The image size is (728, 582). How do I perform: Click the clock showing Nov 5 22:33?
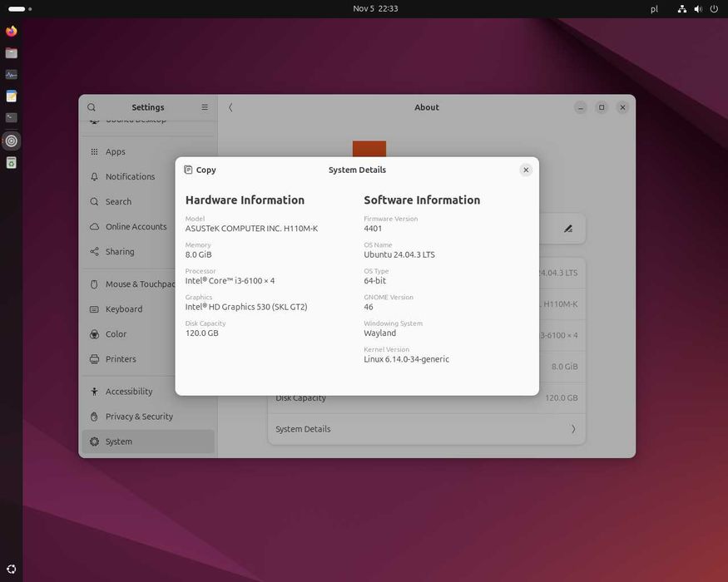375,8
